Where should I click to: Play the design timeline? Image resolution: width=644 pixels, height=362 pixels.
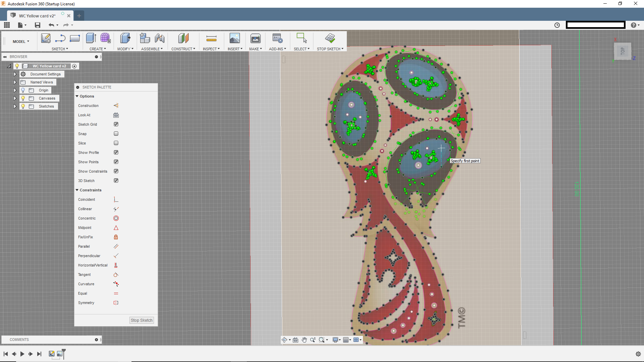point(22,354)
